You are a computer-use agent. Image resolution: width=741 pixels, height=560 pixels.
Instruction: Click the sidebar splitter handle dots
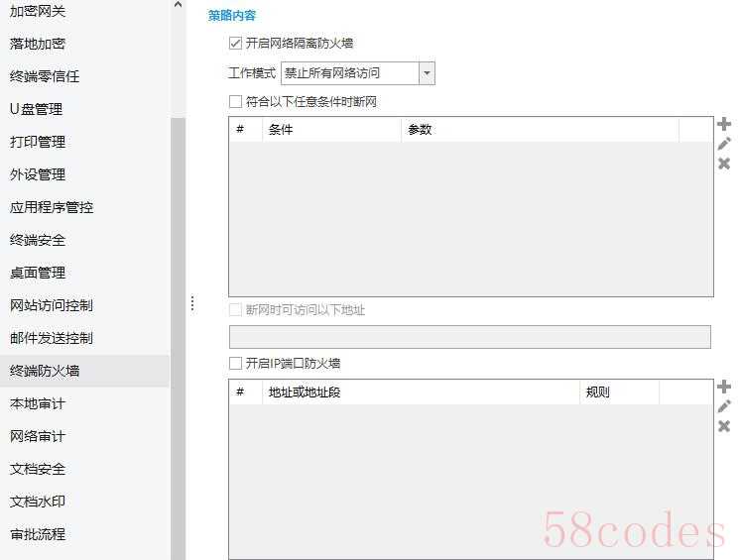point(192,303)
